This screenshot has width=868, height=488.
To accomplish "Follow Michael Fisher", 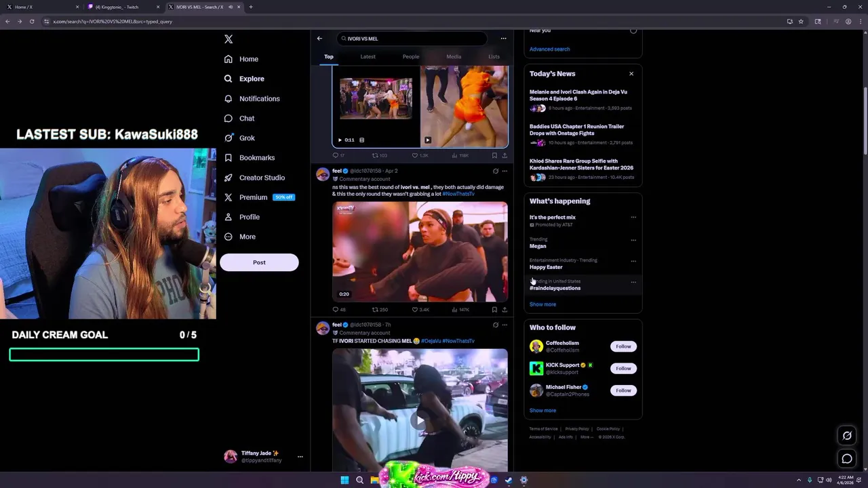I will (623, 390).
